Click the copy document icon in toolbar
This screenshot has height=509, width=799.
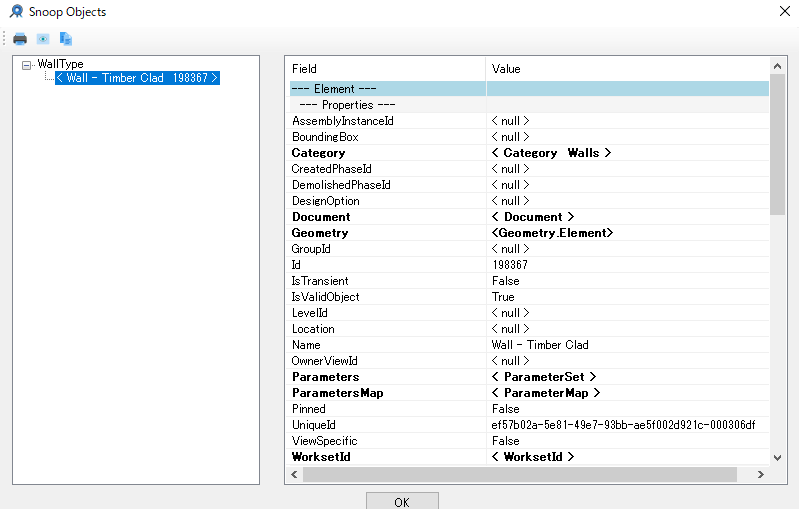tap(66, 39)
